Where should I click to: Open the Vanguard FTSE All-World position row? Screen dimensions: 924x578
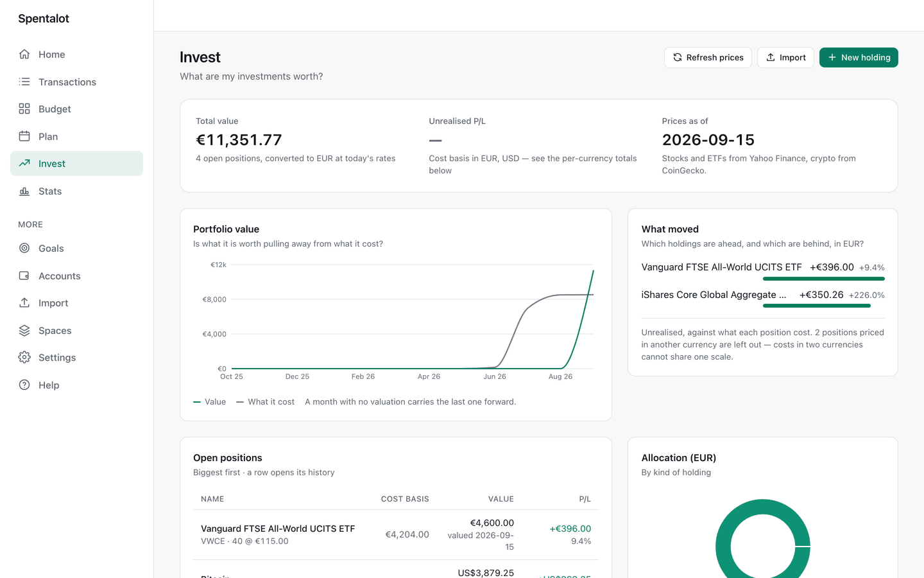[396, 535]
